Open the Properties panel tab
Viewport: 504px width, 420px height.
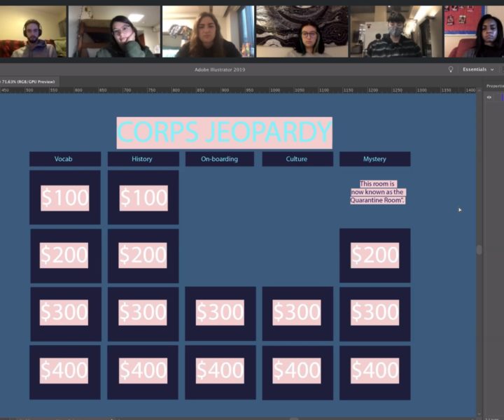tap(495, 86)
